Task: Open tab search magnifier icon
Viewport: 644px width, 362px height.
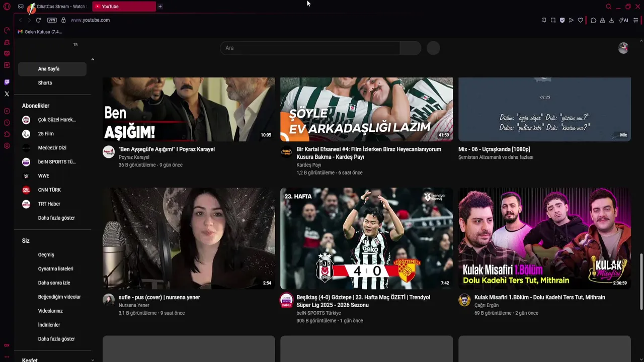Action: (x=608, y=7)
